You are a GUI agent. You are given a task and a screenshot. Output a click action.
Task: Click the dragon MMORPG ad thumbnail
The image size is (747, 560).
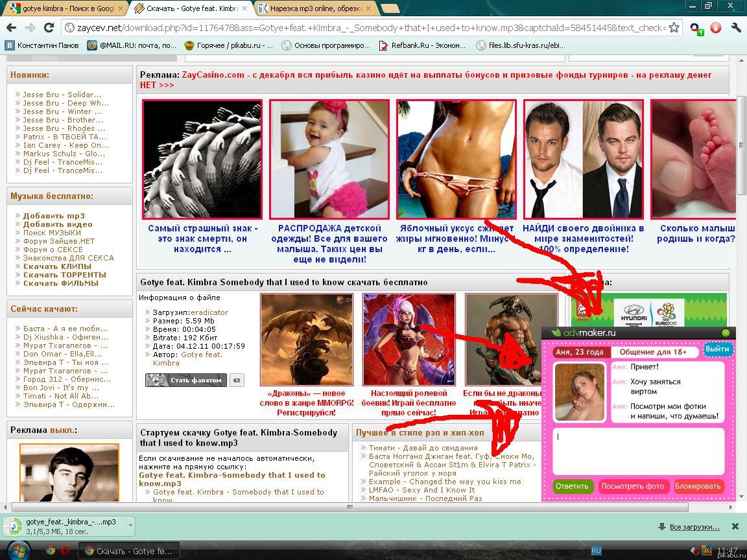click(307, 340)
